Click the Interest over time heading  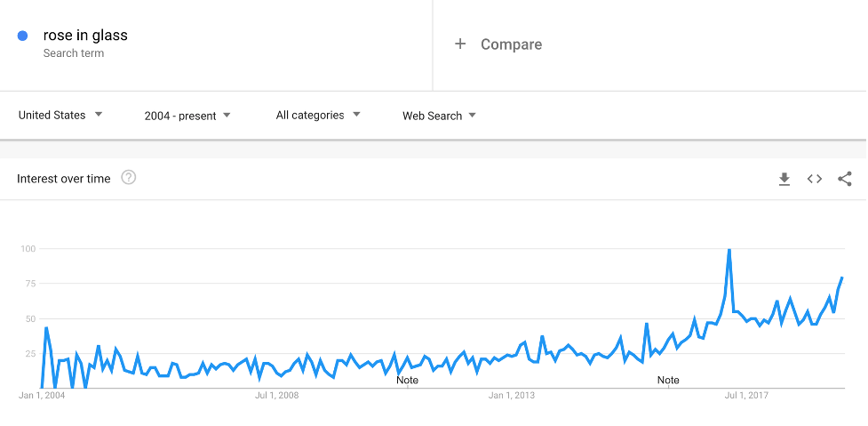(64, 179)
